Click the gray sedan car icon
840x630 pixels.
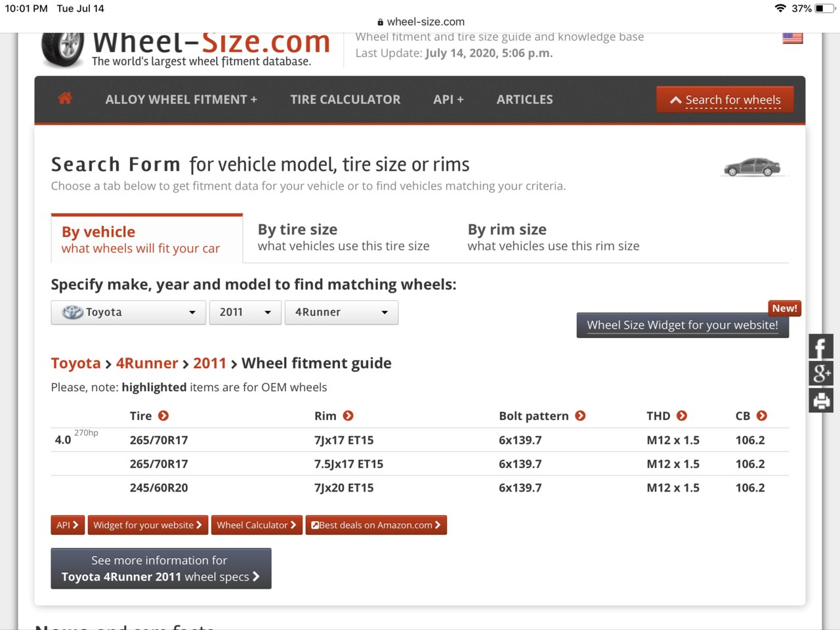(752, 167)
